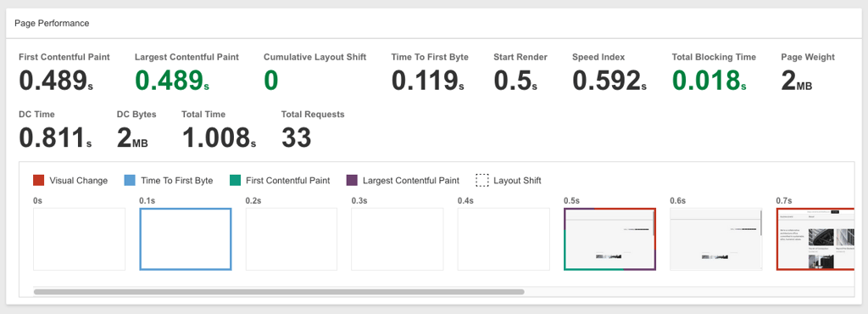Click the DC Time 0.811s value
Viewport: 868px width, 314px height.
pos(55,137)
